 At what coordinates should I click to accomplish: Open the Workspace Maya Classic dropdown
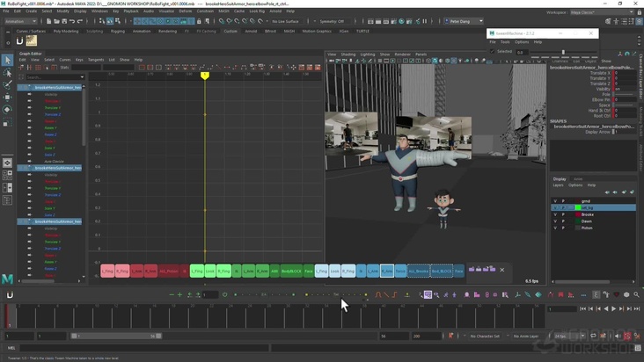[x=602, y=12]
